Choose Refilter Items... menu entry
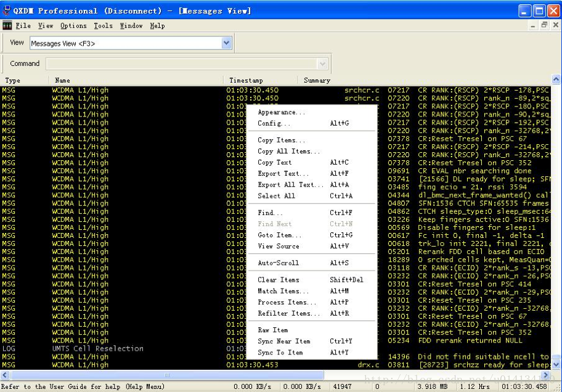Screen dimensions: 562x392 (312, 313)
